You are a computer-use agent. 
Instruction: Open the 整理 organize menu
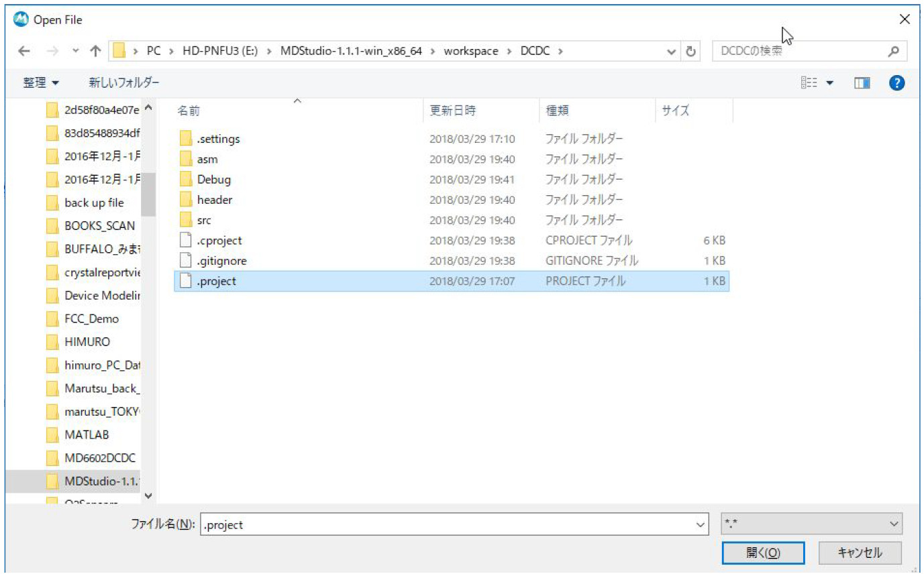41,83
